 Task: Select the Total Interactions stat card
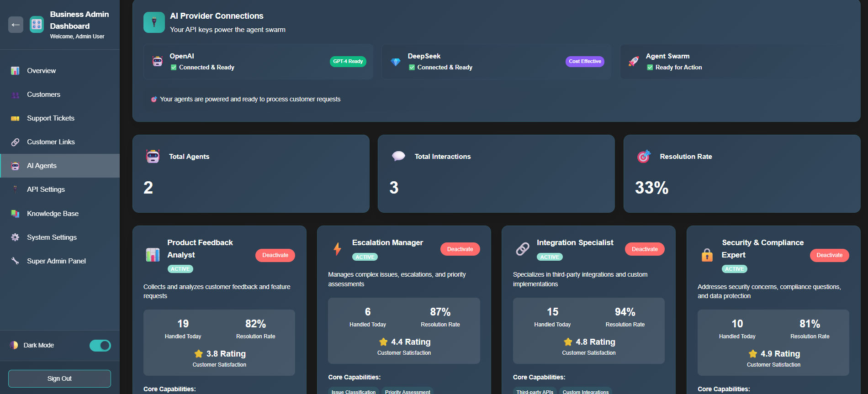click(496, 173)
